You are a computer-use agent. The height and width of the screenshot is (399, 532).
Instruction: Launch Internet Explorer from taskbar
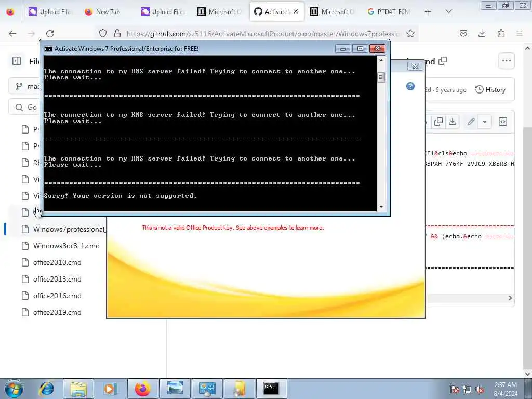tap(46, 389)
